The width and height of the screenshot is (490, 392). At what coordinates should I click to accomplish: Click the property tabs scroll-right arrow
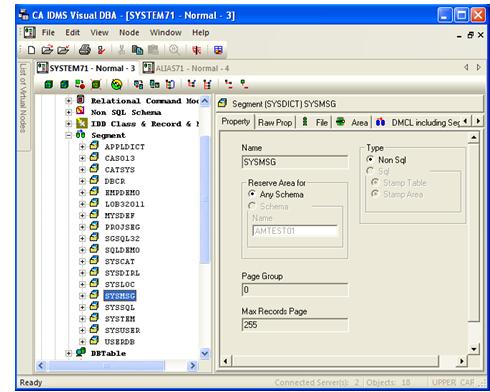pos(478,121)
